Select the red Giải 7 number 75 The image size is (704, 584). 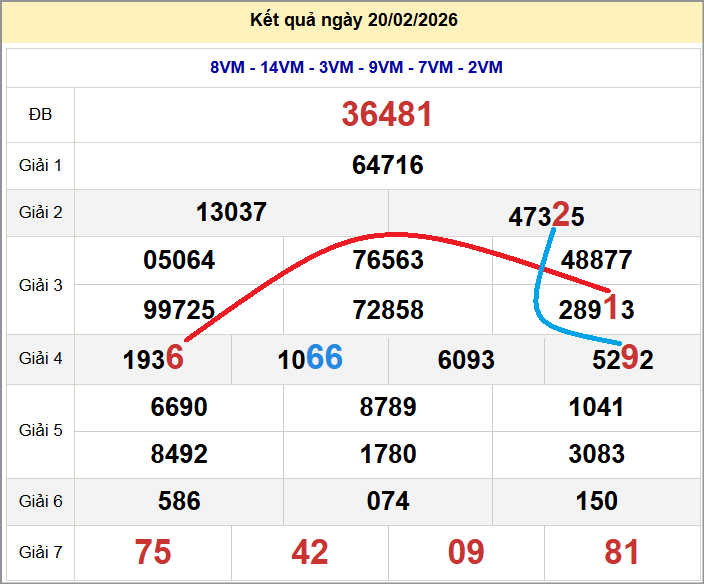pos(153,552)
